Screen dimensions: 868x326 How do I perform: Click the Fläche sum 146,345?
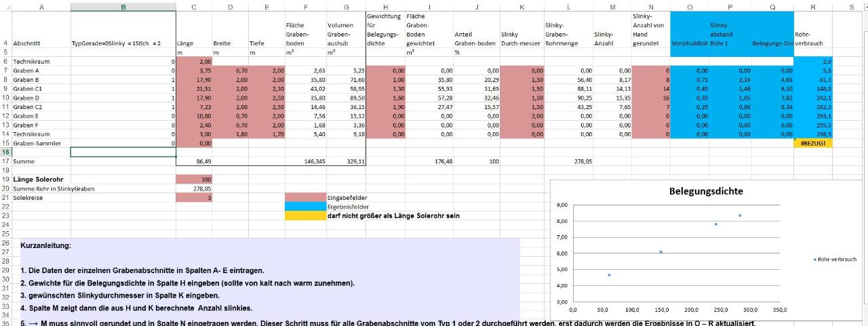tap(305, 161)
